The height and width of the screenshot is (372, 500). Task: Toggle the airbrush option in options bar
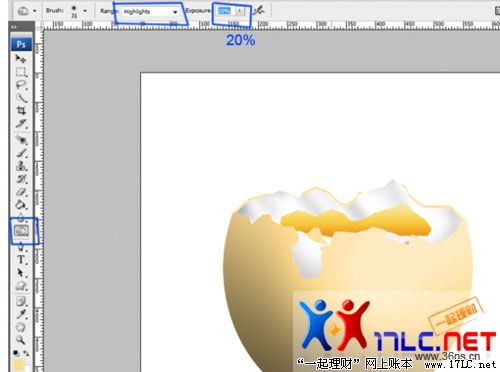click(x=258, y=11)
